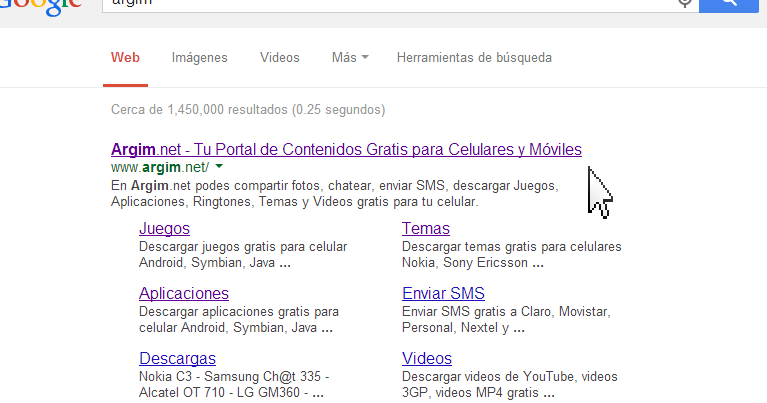The width and height of the screenshot is (767, 403).
Task: Click the blue search magnifier button
Action: (729, 5)
